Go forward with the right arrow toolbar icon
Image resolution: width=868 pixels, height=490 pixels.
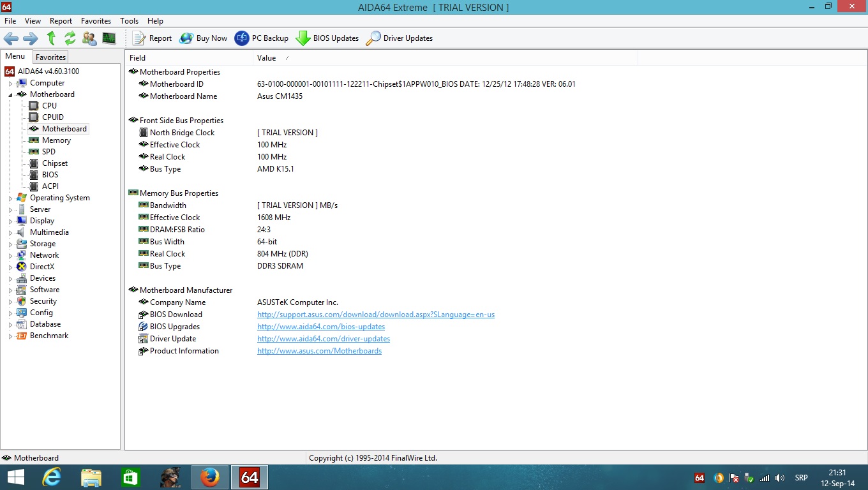pos(31,38)
